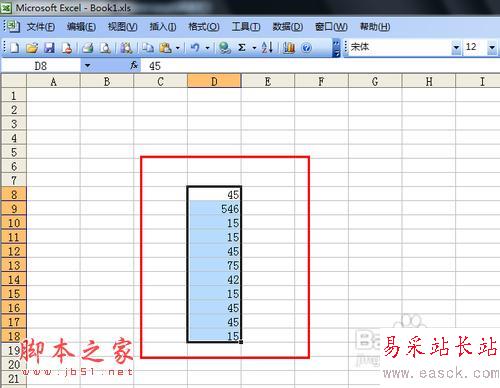Open a file with the Open folder icon
The width and height of the screenshot is (500, 388).
pos(32,48)
